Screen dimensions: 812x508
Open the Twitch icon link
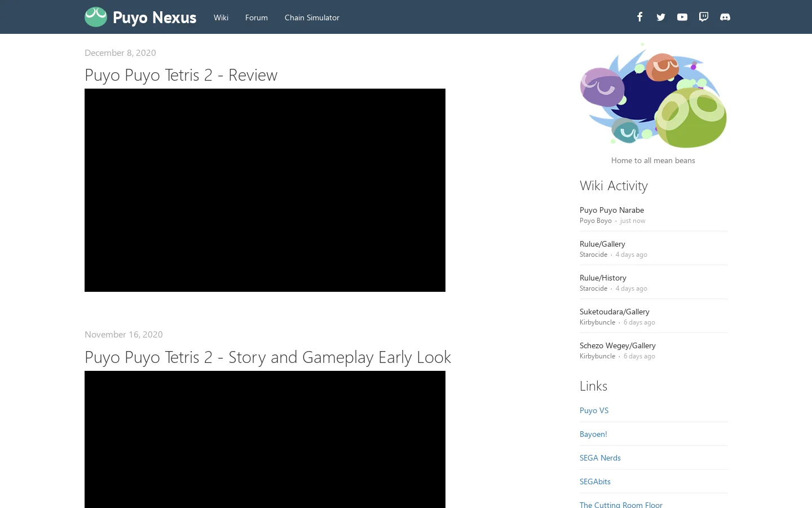pos(704,17)
